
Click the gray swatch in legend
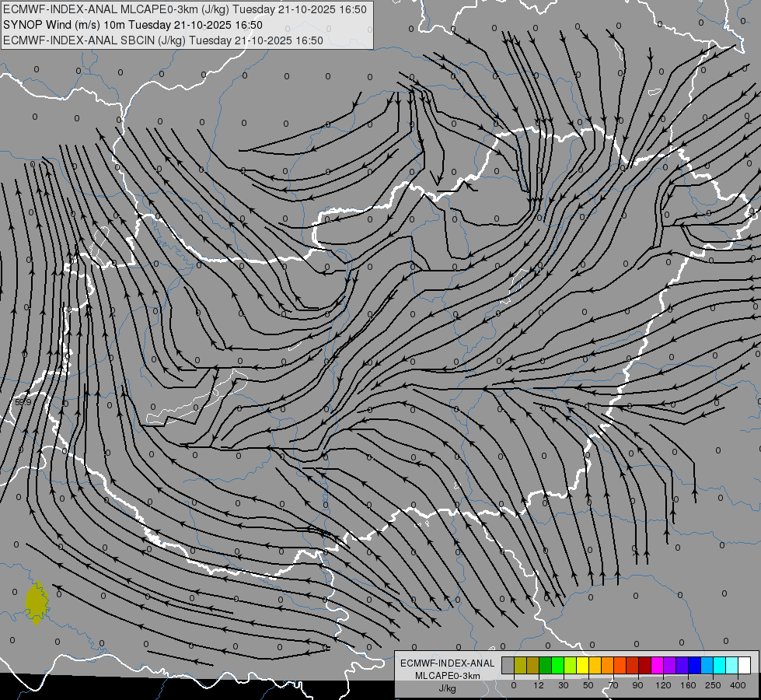[x=508, y=665]
